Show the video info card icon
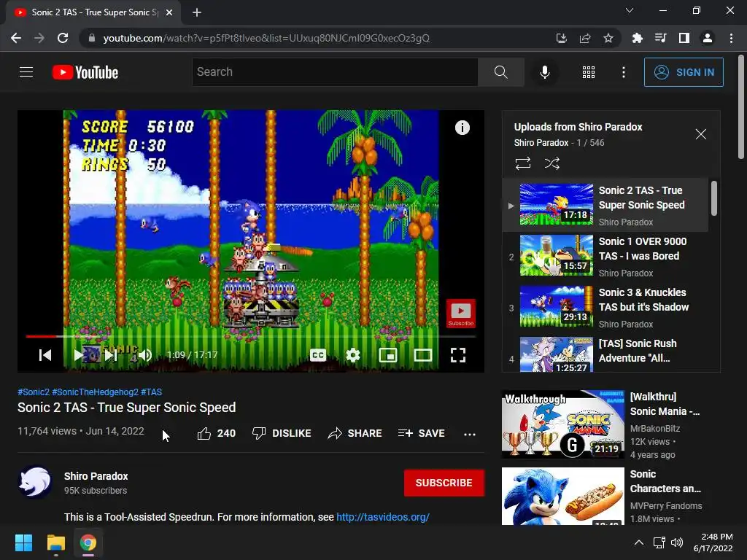 pyautogui.click(x=462, y=127)
